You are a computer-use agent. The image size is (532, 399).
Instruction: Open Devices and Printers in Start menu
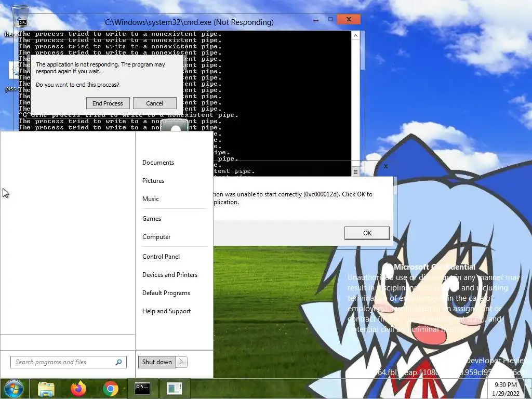[x=170, y=275]
